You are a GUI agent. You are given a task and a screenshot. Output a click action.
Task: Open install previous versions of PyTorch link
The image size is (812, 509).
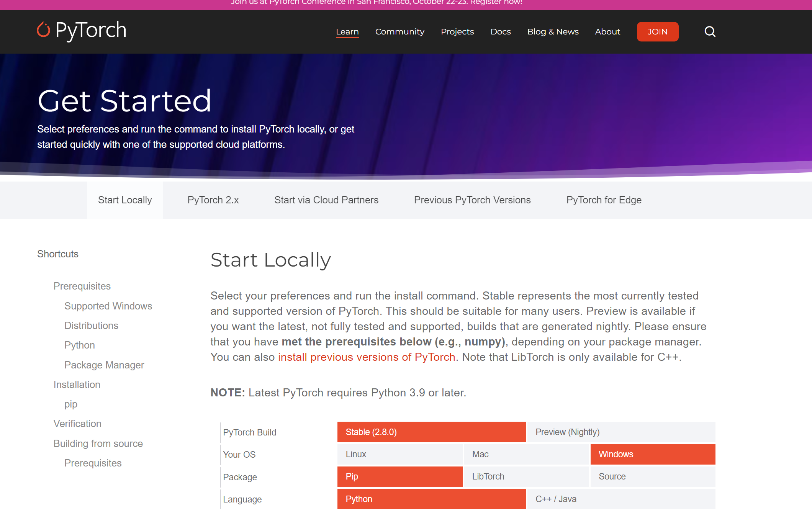tap(366, 357)
